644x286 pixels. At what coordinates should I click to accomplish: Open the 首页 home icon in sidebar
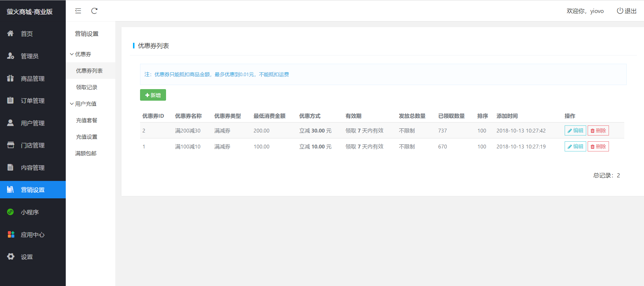coord(11,34)
